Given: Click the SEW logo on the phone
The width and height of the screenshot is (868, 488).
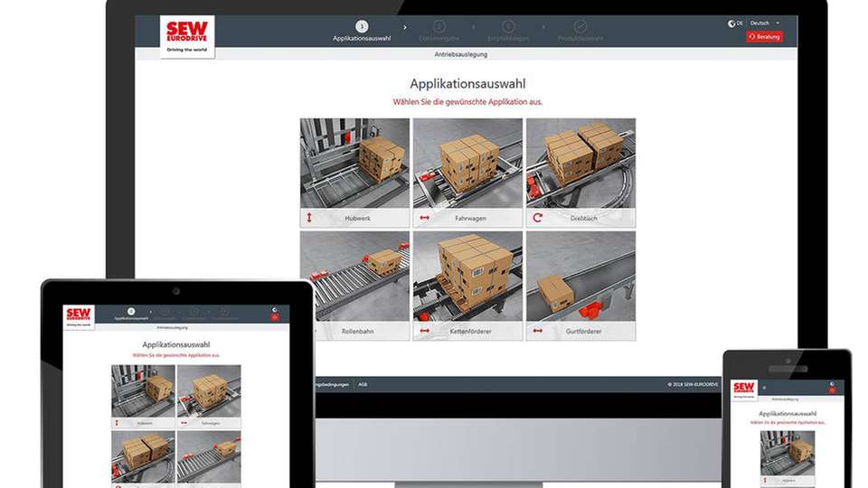Looking at the screenshot, I should point(743,389).
